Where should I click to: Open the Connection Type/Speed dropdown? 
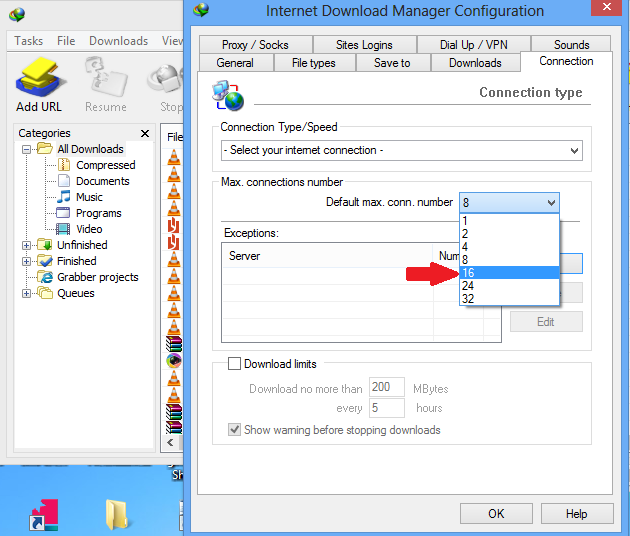point(401,150)
